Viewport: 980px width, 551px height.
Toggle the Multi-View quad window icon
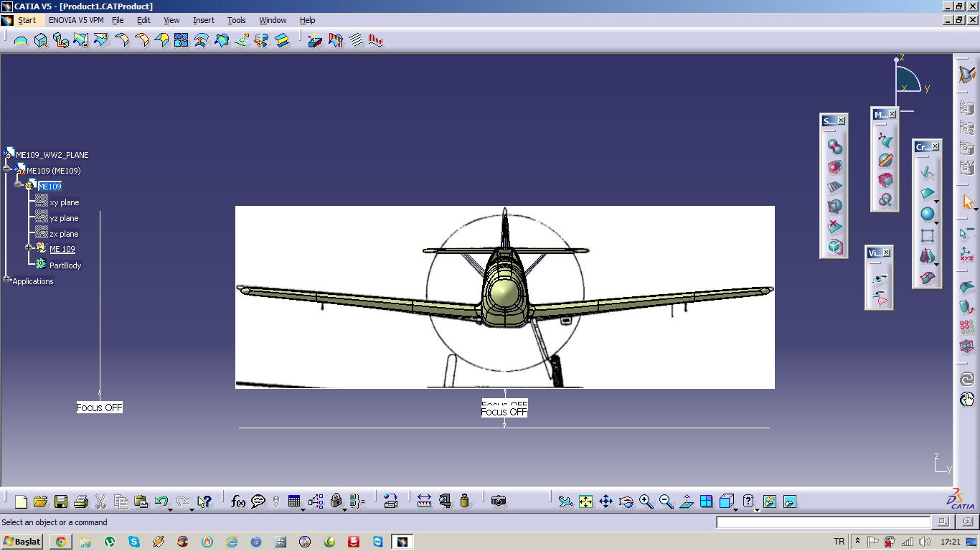[706, 501]
